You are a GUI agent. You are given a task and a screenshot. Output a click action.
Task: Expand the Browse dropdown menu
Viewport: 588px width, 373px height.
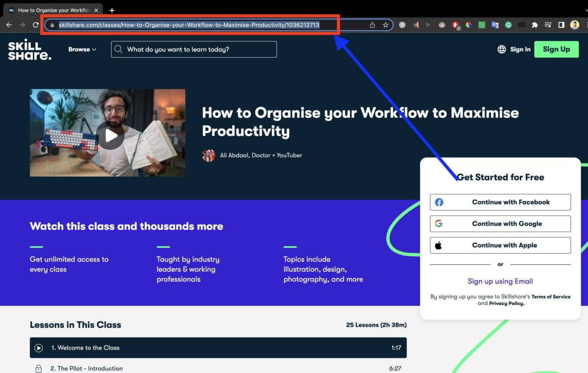coord(82,49)
